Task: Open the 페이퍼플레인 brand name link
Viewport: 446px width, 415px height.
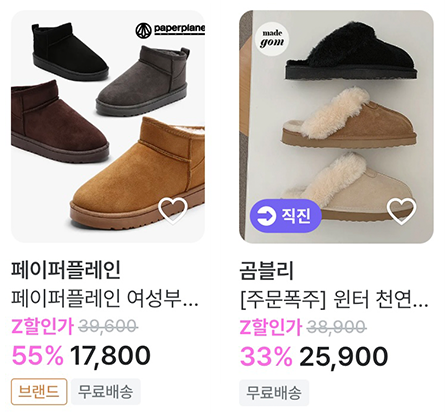Action: (x=66, y=270)
